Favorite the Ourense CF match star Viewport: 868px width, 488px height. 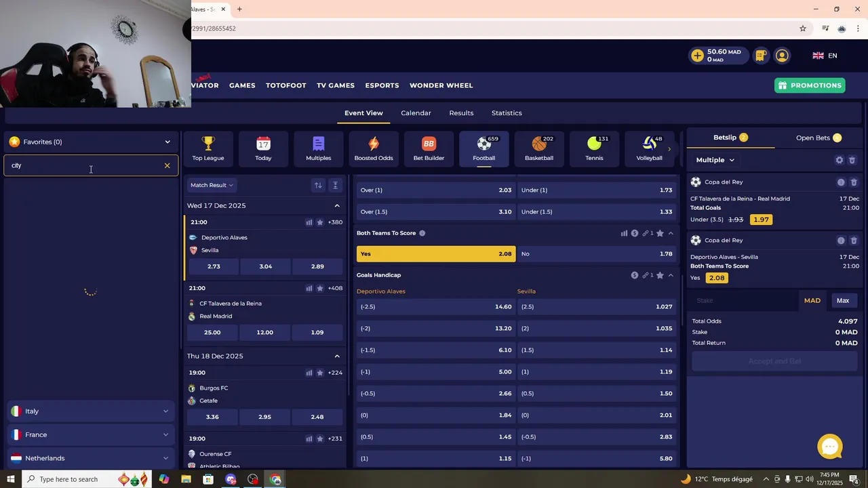320,439
